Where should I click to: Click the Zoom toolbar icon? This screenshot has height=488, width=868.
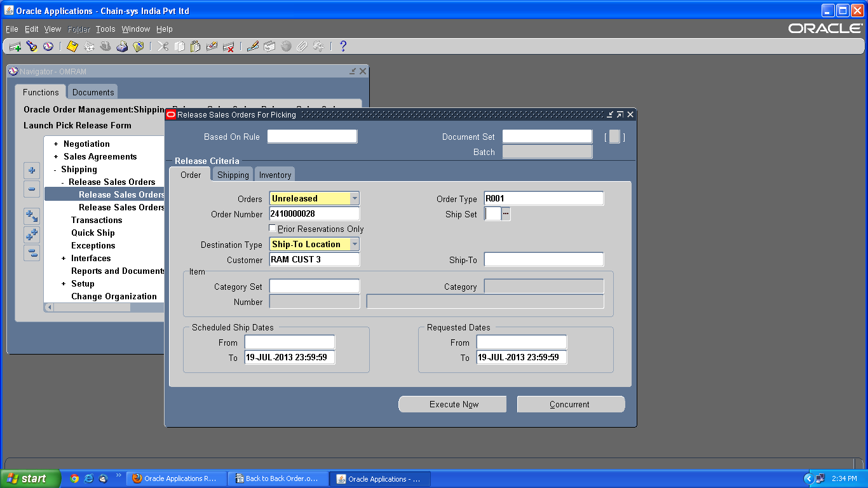(269, 46)
